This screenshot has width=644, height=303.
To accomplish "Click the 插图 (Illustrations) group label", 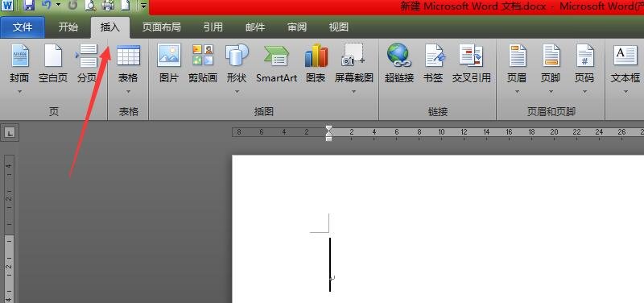I will point(264,111).
